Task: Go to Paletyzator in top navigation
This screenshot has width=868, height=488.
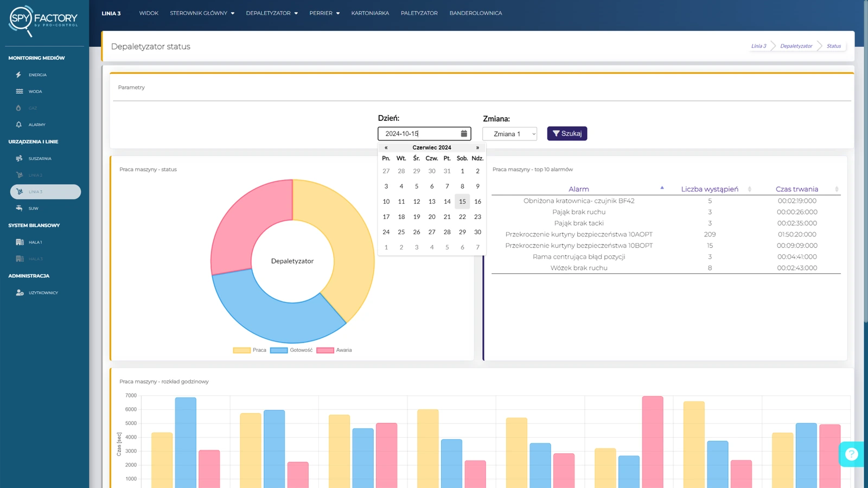Action: tap(419, 13)
